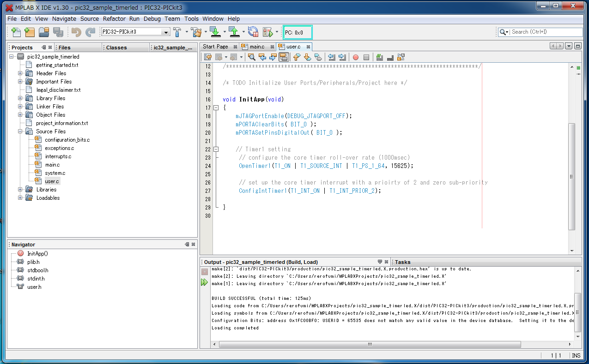The height and width of the screenshot is (364, 589).
Task: Click editor Last Edit location icon
Action: 208,57
